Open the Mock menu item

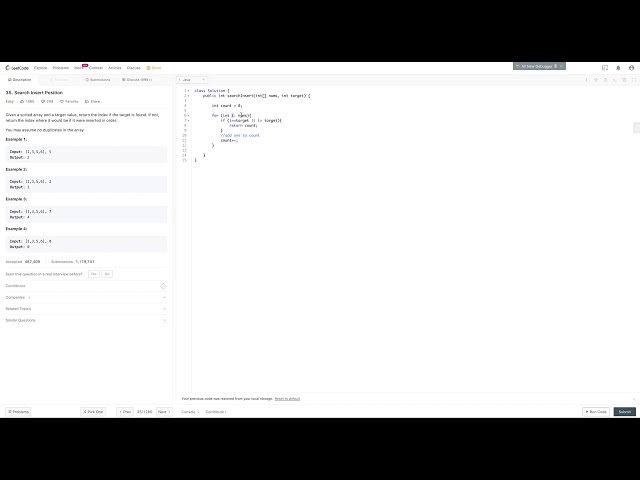[x=78, y=68]
